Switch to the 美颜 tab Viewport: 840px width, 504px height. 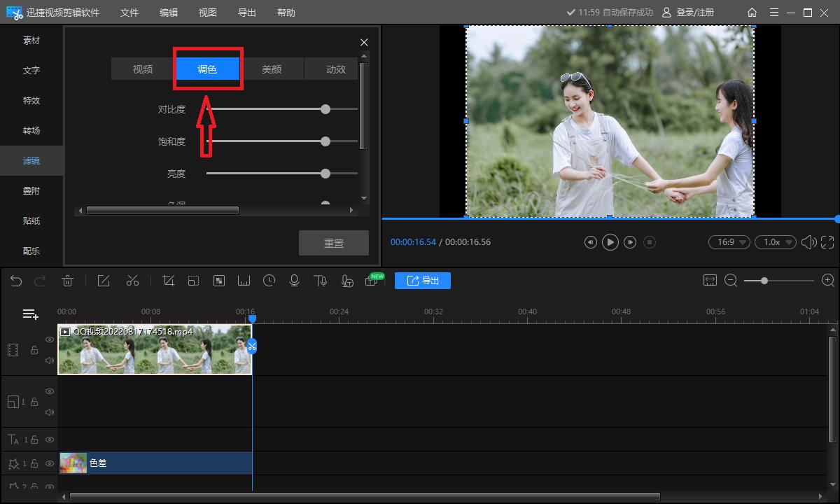pos(272,69)
